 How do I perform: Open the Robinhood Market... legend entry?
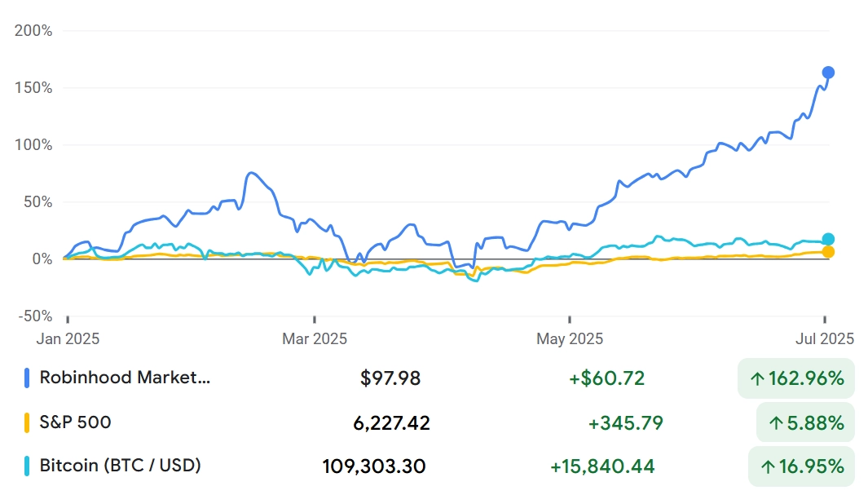pos(125,378)
